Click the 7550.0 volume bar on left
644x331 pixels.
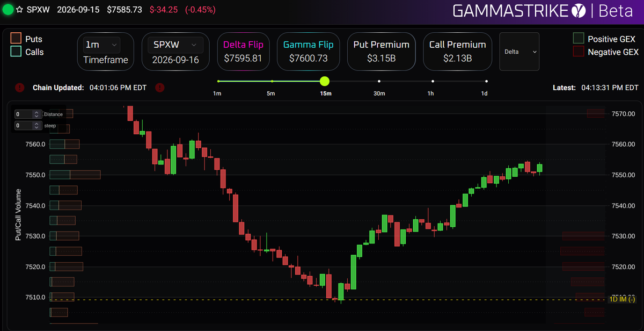(x=75, y=175)
